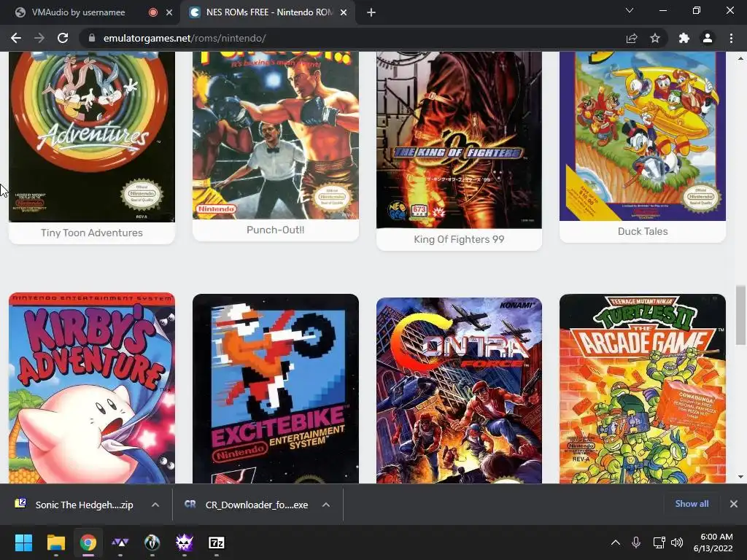Select the NES ROMs FREE tab
747x560 pixels.
tap(269, 12)
